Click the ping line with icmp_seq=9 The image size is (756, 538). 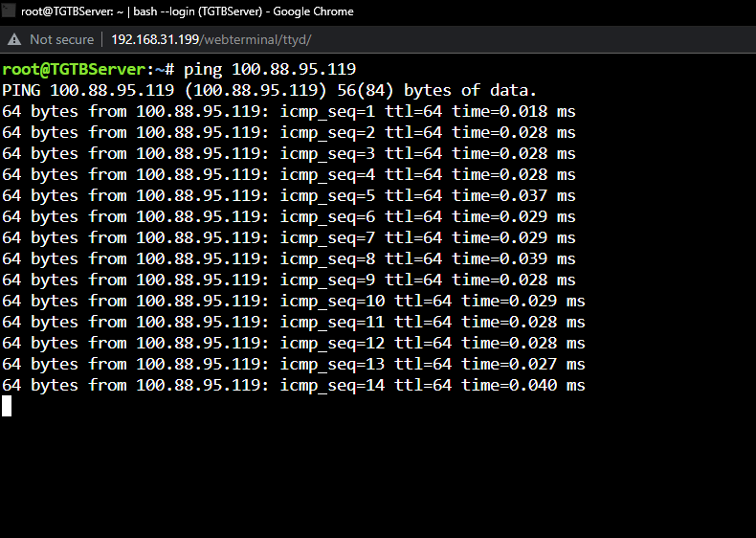click(x=289, y=280)
